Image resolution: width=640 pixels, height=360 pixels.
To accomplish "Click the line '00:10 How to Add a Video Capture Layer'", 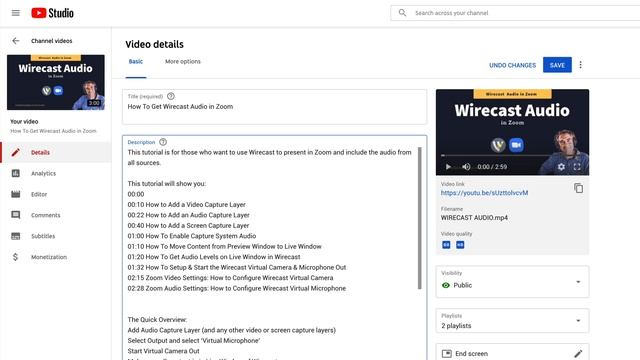I will click(187, 204).
